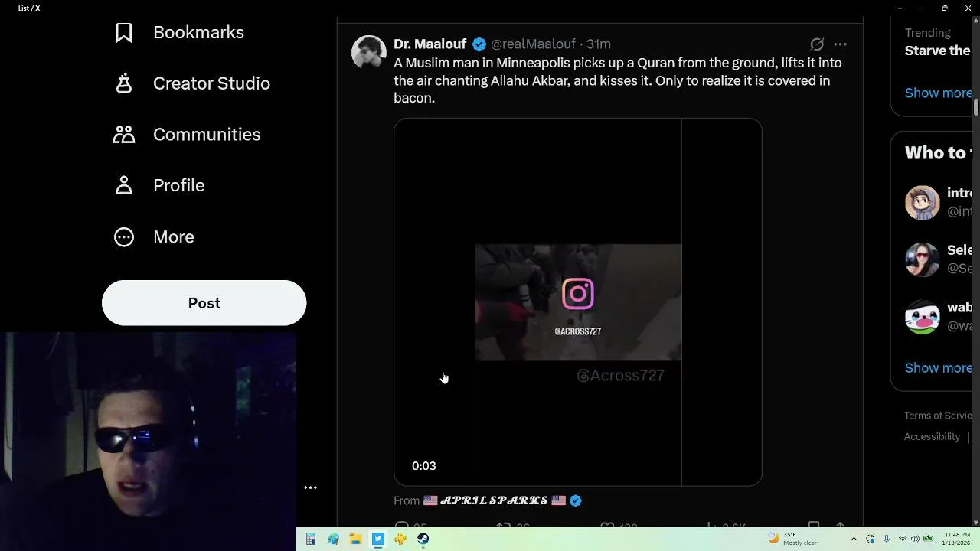Open the third suggested account's panda avatar
The width and height of the screenshot is (980, 551).
click(922, 317)
